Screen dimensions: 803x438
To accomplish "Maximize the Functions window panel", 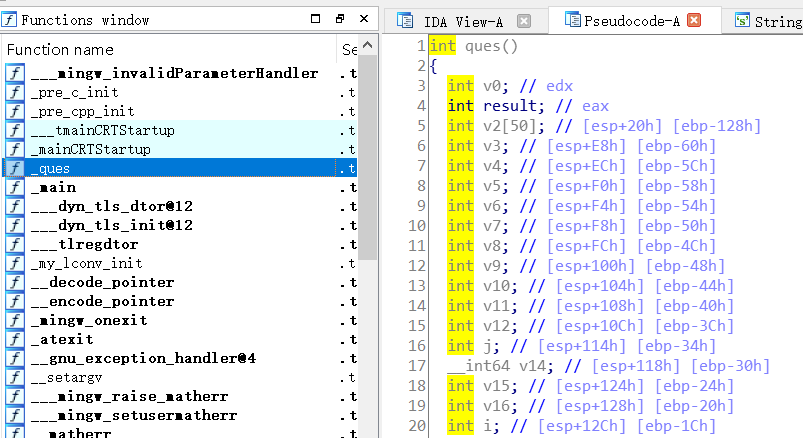I will pyautogui.click(x=315, y=19).
